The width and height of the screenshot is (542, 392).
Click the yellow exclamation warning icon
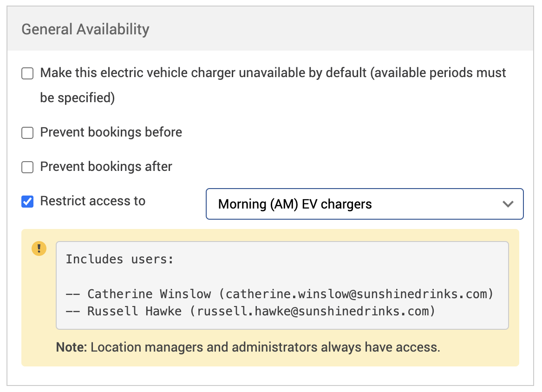pos(39,249)
